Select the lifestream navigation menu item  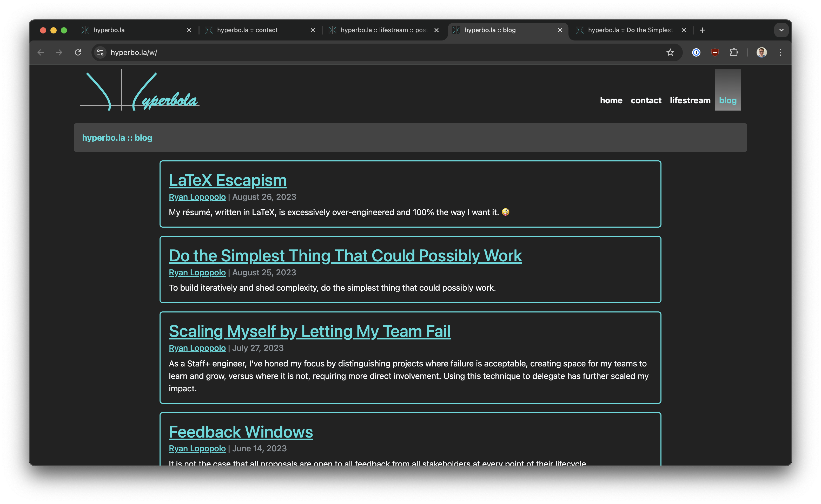(690, 100)
